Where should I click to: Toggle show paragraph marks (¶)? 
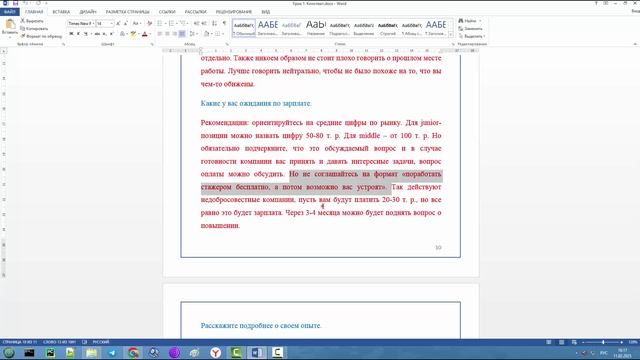(x=224, y=24)
